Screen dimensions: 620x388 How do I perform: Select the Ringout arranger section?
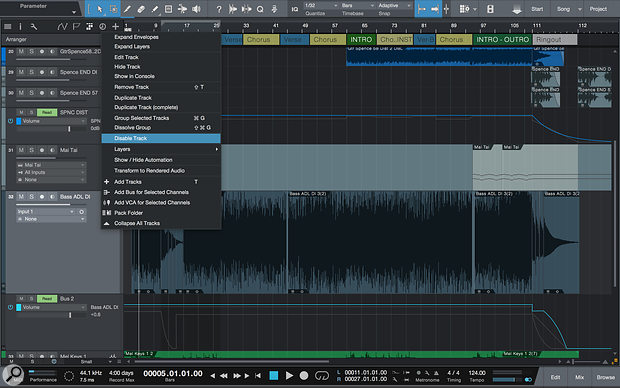[555, 40]
